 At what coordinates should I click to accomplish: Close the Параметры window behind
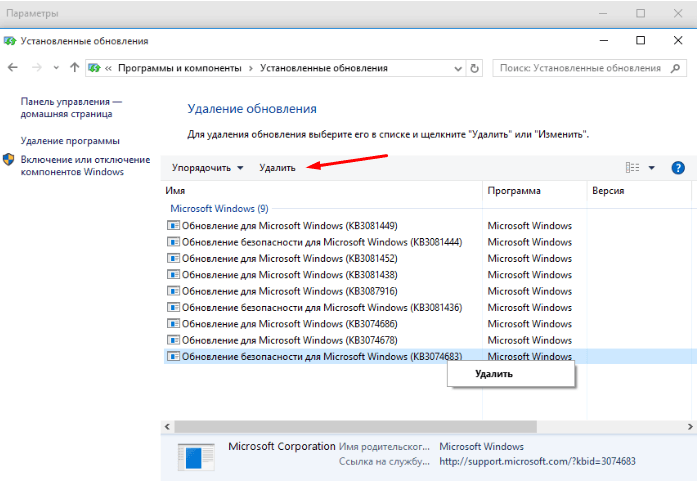[x=678, y=13]
